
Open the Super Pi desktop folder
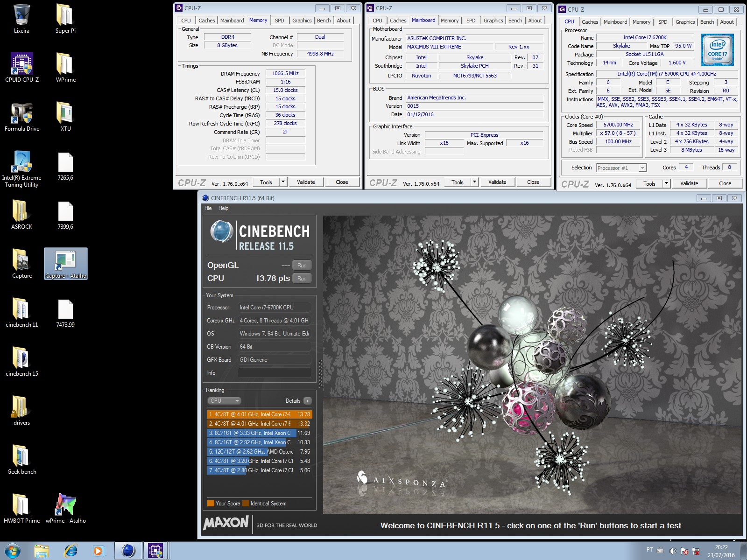(x=65, y=19)
